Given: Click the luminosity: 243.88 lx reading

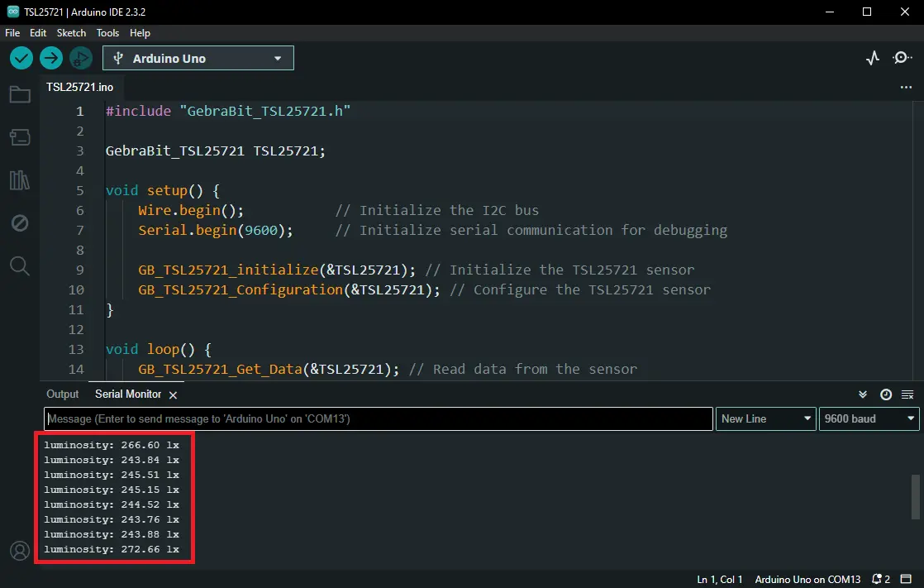Looking at the screenshot, I should tap(112, 534).
